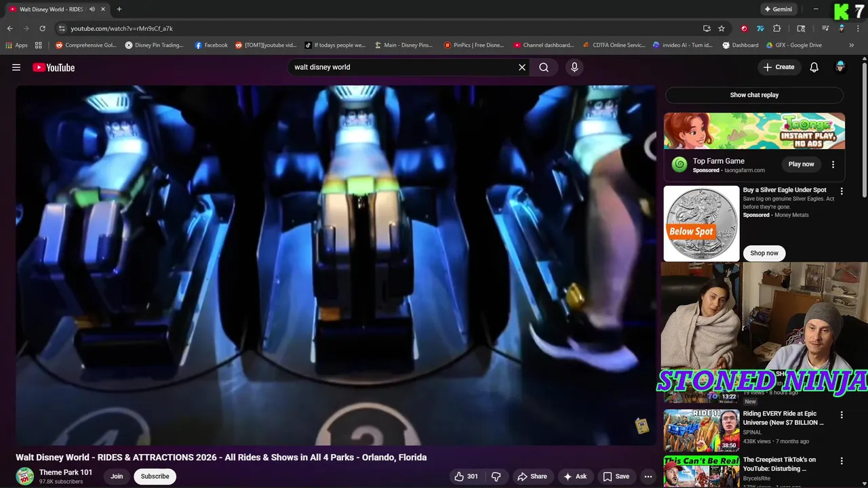868x488 pixels.
Task: Open Chrome media controls icon
Action: click(825, 28)
